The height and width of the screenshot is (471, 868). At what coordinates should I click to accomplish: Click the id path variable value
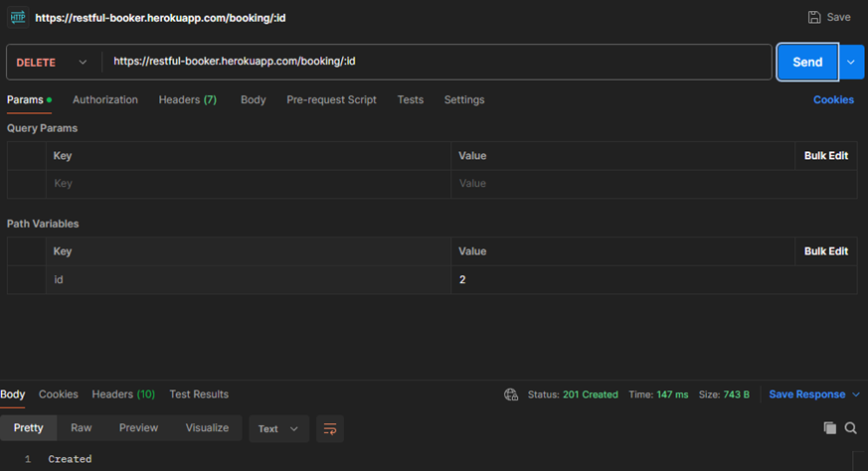653,280
